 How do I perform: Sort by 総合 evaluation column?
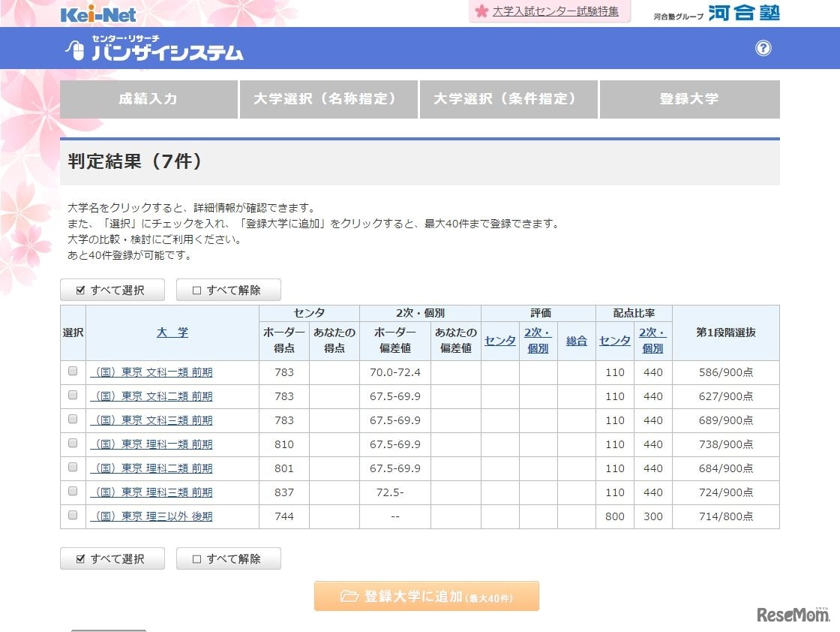576,339
